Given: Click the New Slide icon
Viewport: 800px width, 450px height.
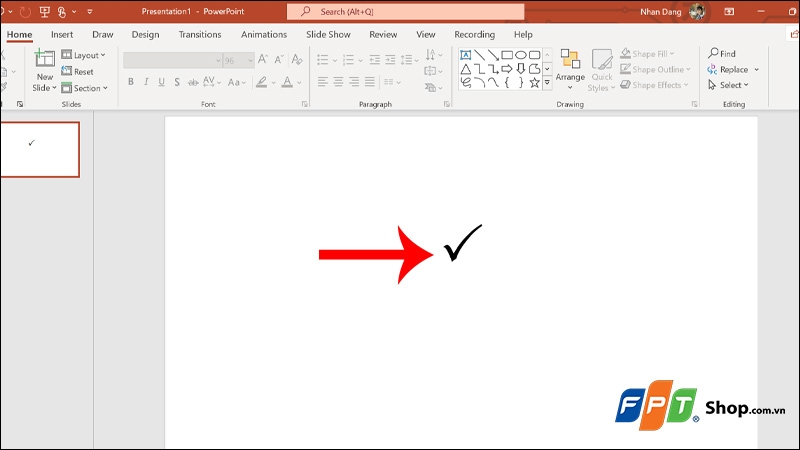Looking at the screenshot, I should (44, 59).
